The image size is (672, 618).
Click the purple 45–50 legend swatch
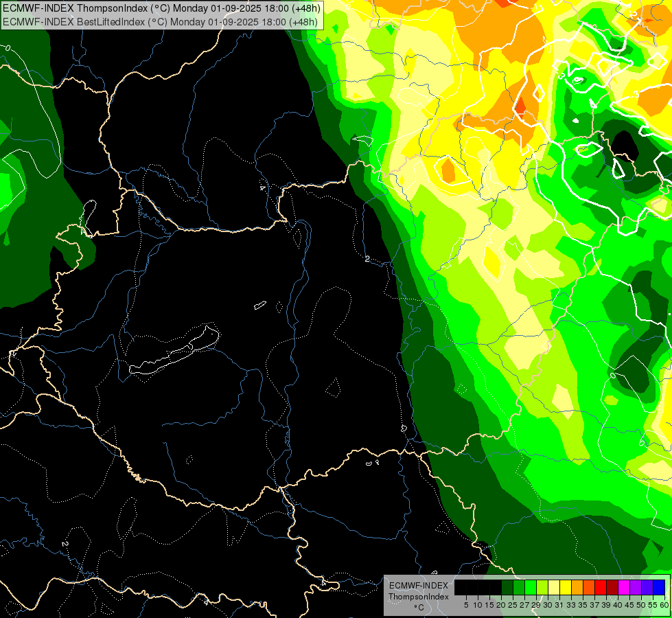[x=636, y=587]
